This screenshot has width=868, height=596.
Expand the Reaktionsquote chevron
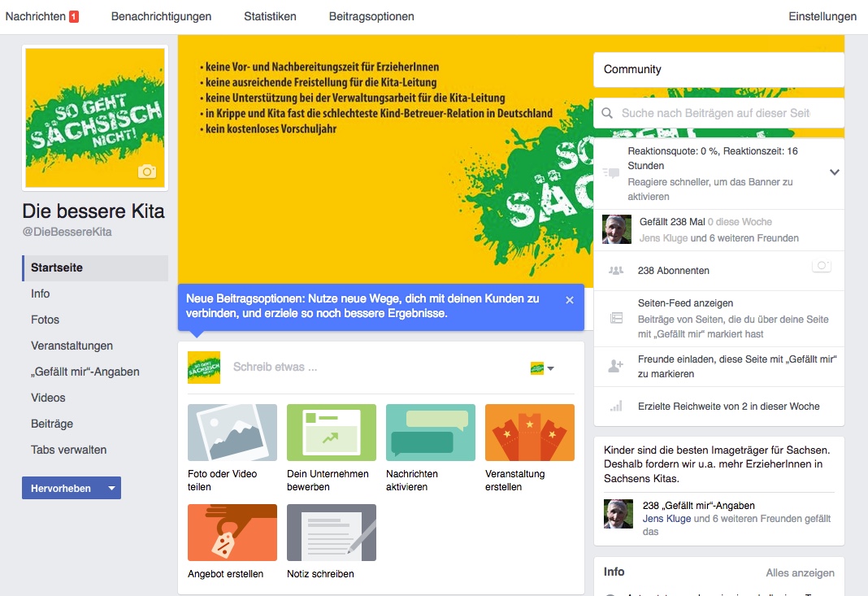[834, 172]
